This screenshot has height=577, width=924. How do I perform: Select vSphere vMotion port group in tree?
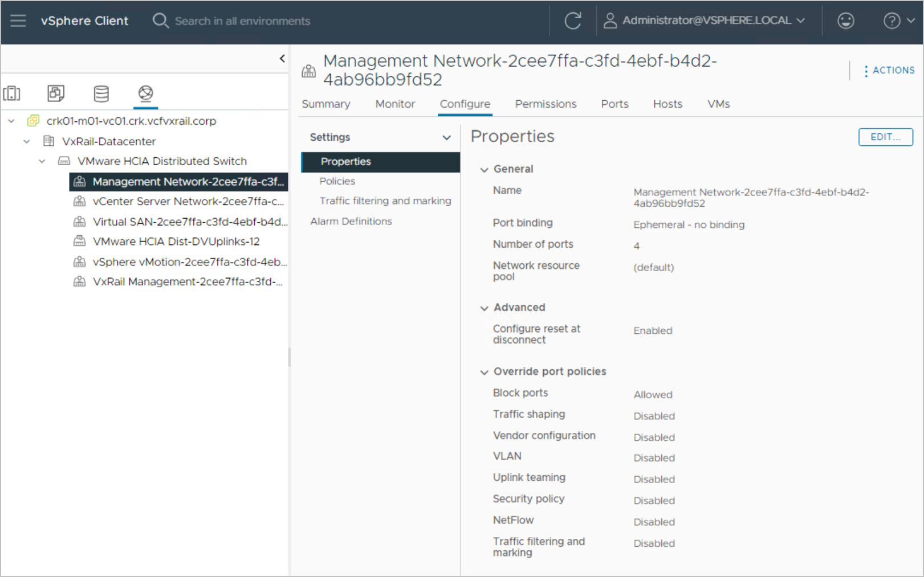[x=189, y=262]
